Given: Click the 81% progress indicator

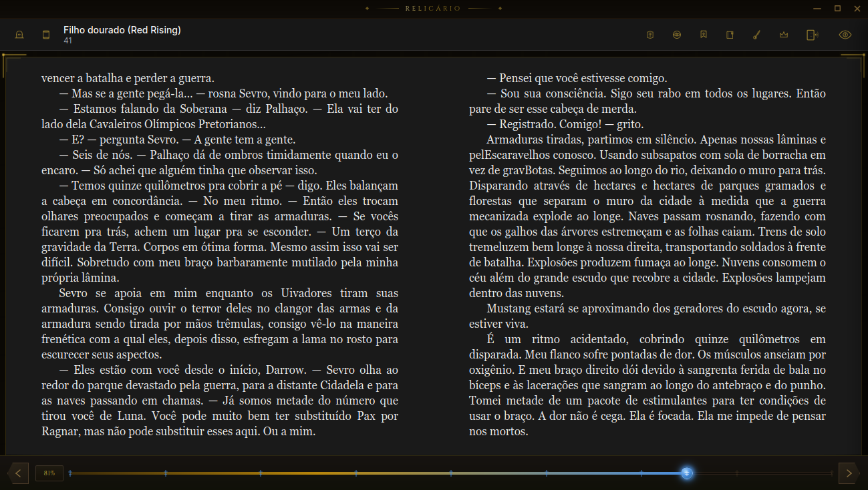Looking at the screenshot, I should tap(49, 473).
